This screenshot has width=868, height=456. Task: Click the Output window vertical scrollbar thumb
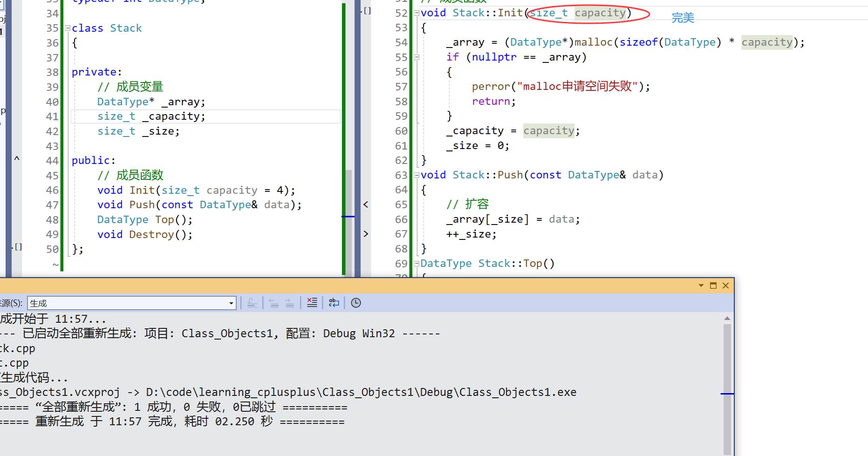727,389
